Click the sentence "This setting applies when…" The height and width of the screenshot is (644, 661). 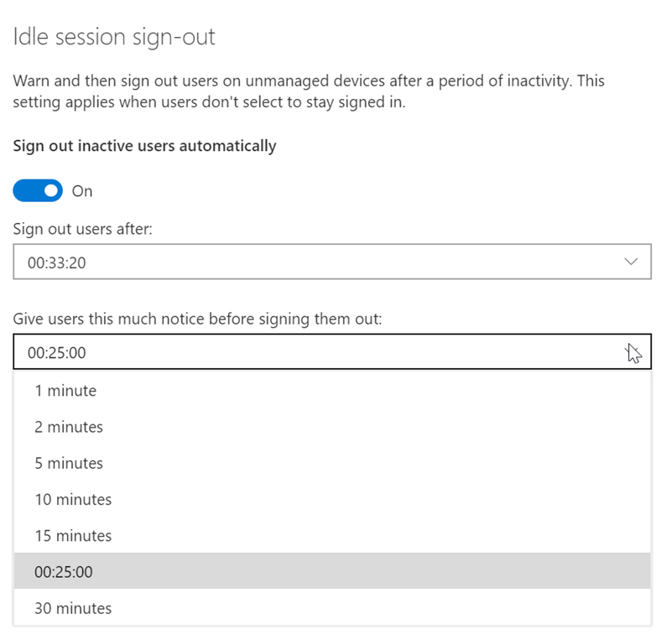(x=208, y=103)
